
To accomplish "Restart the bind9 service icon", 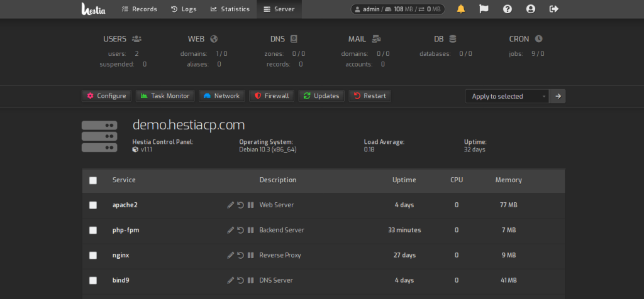I will point(241,281).
